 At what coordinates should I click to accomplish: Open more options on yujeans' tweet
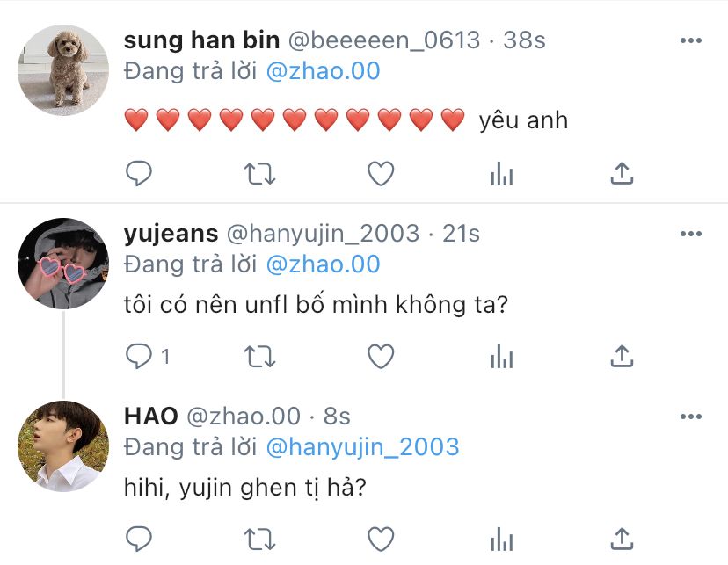tap(690, 234)
